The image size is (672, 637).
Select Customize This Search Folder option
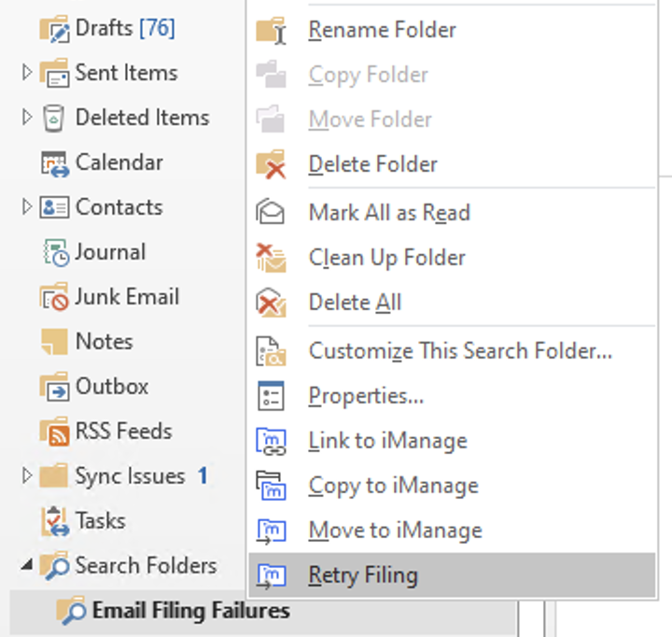460,351
